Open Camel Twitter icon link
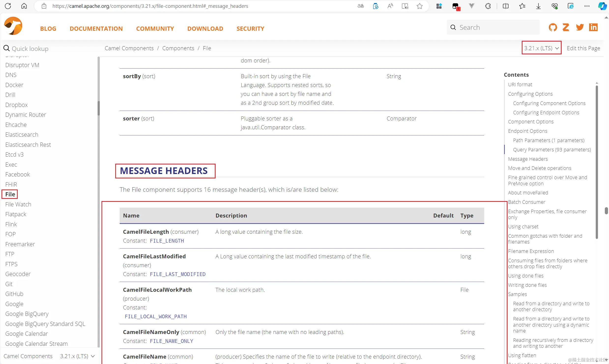Image resolution: width=609 pixels, height=364 pixels. click(580, 27)
